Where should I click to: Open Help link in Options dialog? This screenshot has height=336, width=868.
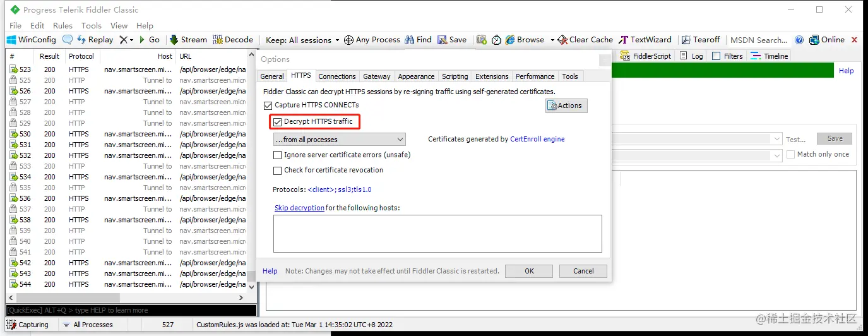270,271
